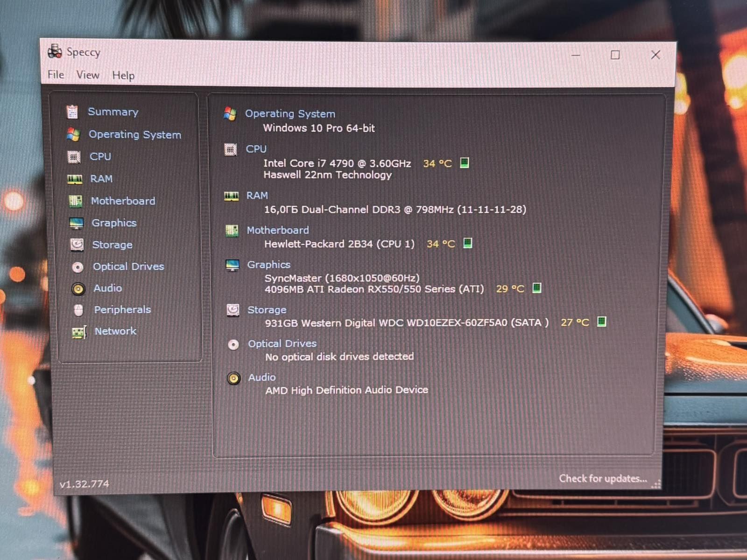Select Motherboard in the sidebar list
The height and width of the screenshot is (560, 747).
pos(123,201)
